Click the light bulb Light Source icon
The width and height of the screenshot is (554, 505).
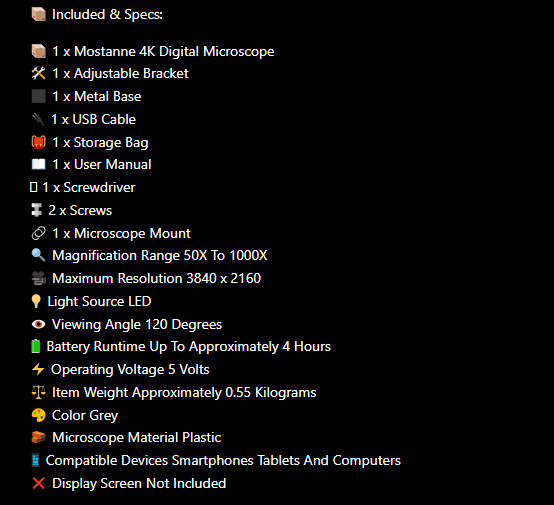pos(36,301)
